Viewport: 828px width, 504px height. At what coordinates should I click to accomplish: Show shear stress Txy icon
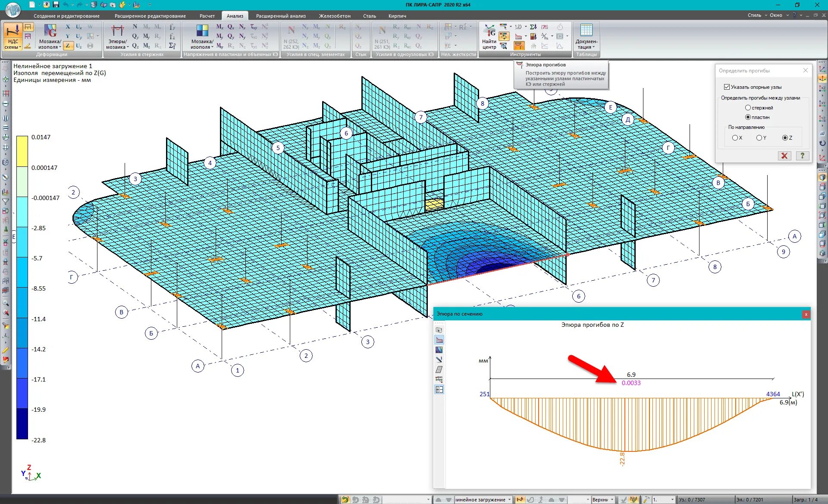click(x=254, y=27)
